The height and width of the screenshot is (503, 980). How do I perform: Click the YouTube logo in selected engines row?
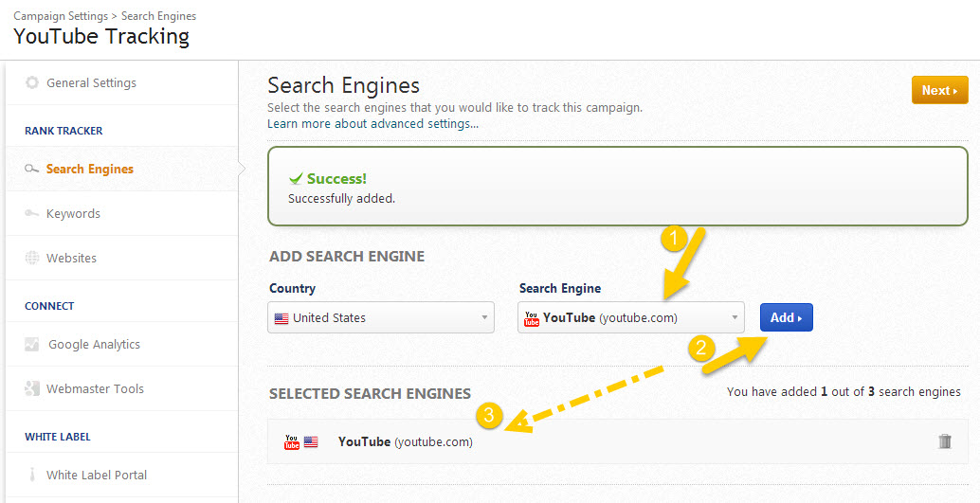coord(292,441)
